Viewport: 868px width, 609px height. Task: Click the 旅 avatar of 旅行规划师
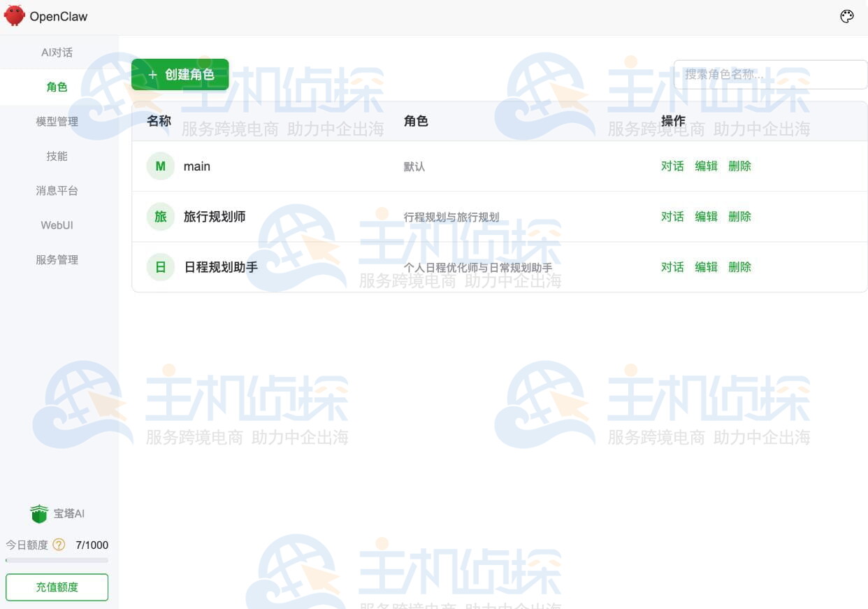(x=160, y=216)
